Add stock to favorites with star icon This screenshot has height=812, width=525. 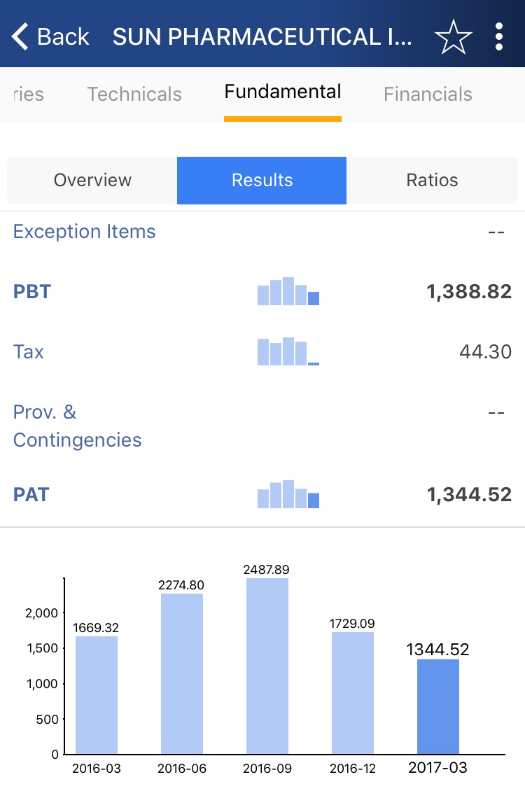coord(453,37)
